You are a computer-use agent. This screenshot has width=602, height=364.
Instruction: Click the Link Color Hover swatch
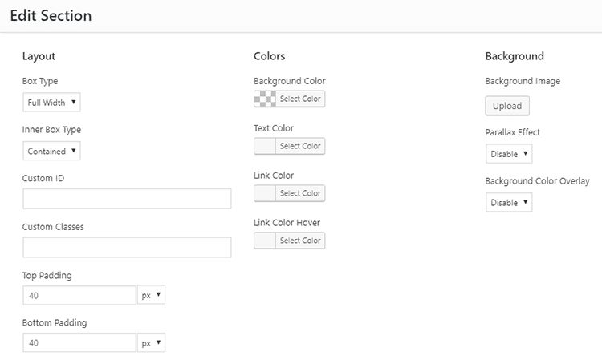265,241
